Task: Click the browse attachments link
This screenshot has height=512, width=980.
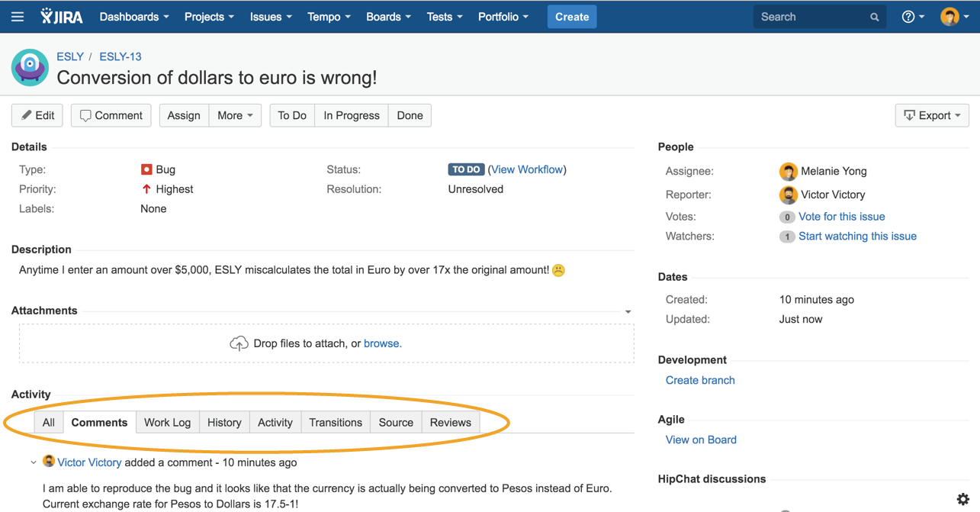Action: pyautogui.click(x=383, y=343)
